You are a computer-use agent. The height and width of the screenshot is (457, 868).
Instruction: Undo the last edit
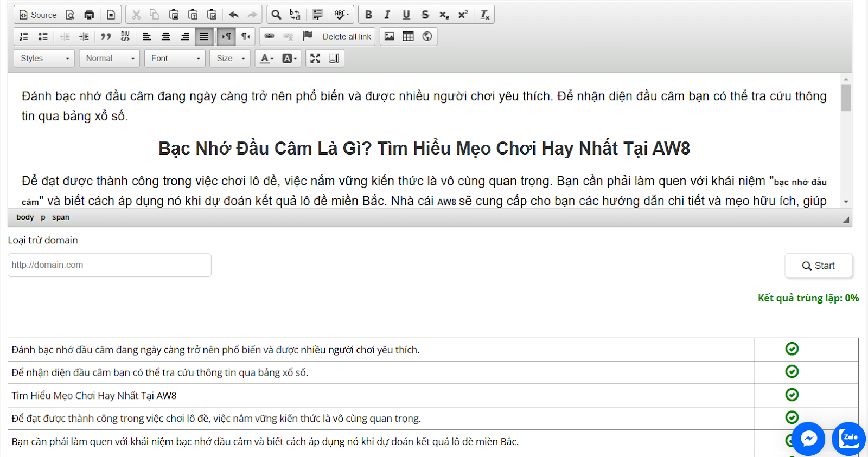point(234,15)
